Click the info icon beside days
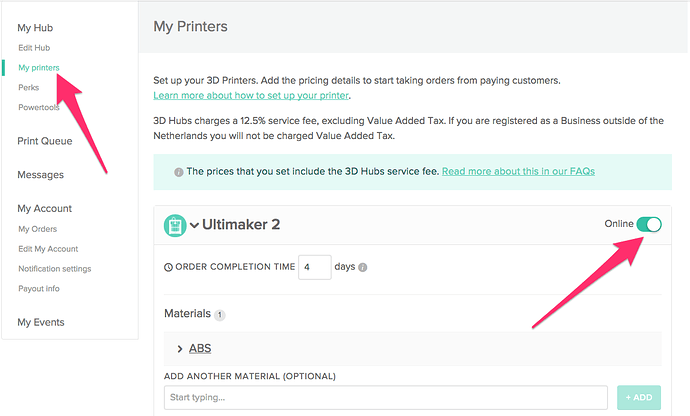Image resolution: width=690 pixels, height=416 pixels. (363, 268)
